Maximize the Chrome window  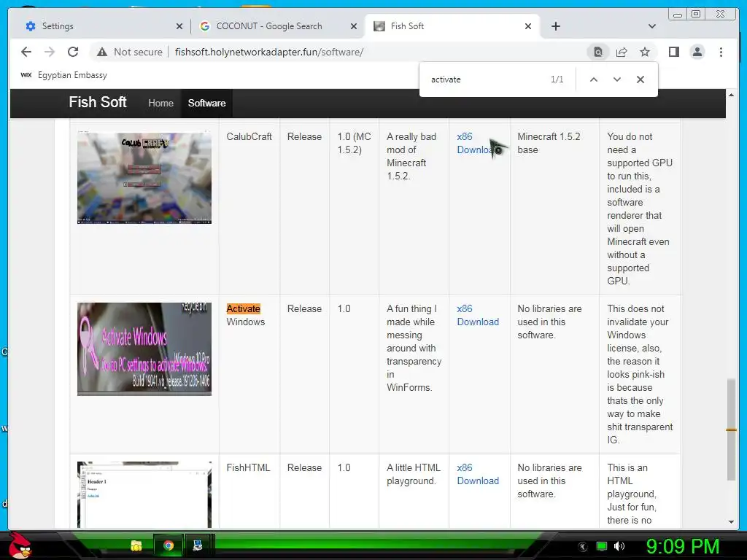[696, 14]
